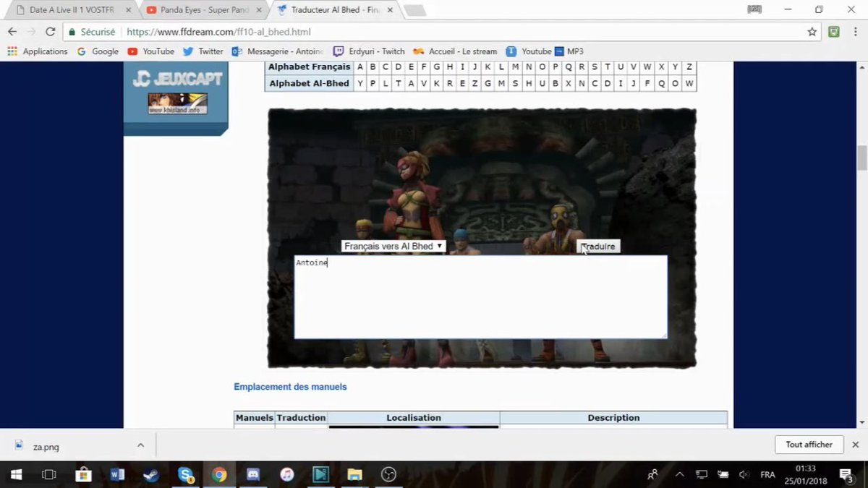Open the Erdyuri - Twitch bookmark
Image resolution: width=868 pixels, height=488 pixels.
369,51
